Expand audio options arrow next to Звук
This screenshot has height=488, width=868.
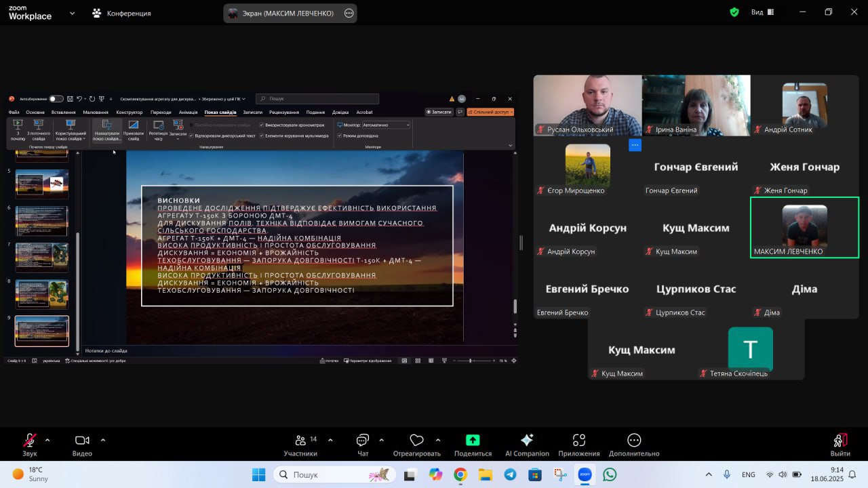(x=47, y=440)
